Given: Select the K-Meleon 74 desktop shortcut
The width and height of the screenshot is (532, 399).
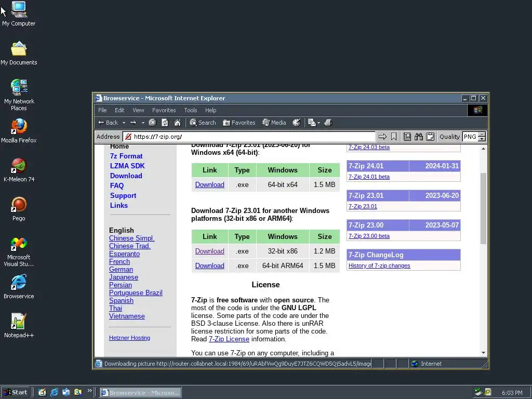Looking at the screenshot, I should pyautogui.click(x=19, y=170).
